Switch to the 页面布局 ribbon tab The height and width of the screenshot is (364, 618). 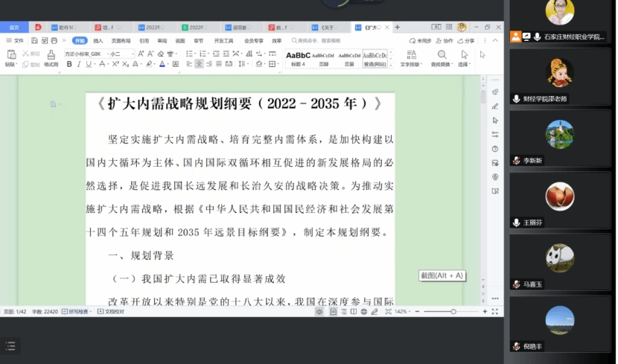point(121,41)
